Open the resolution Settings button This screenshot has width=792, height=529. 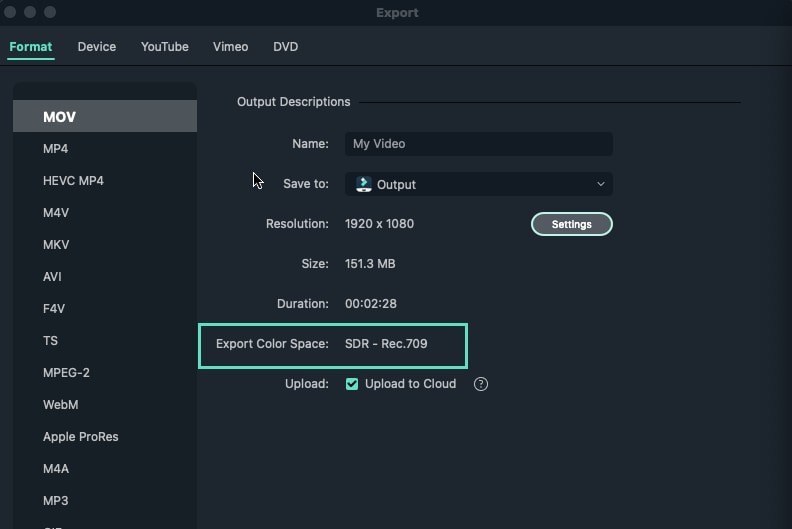(x=572, y=224)
